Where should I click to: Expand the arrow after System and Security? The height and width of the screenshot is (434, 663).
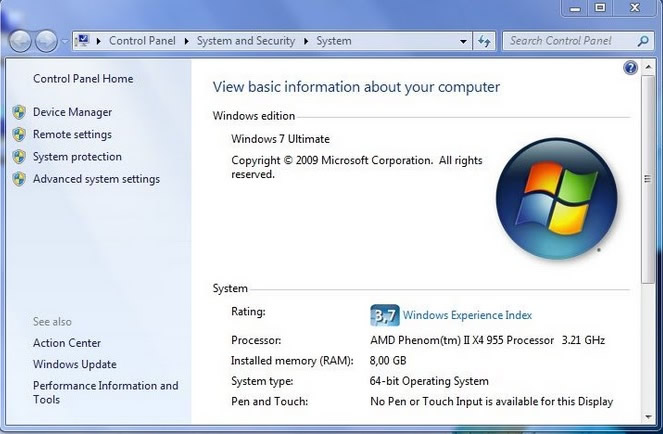306,41
